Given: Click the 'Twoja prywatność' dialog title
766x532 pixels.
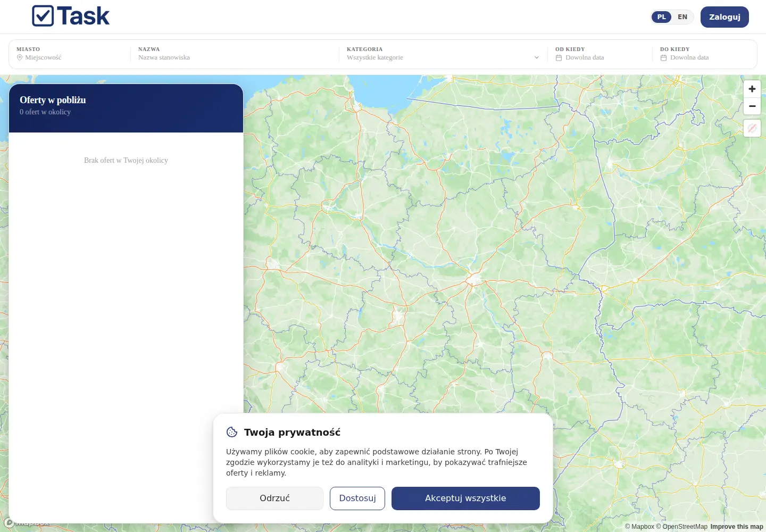Looking at the screenshot, I should (x=292, y=432).
